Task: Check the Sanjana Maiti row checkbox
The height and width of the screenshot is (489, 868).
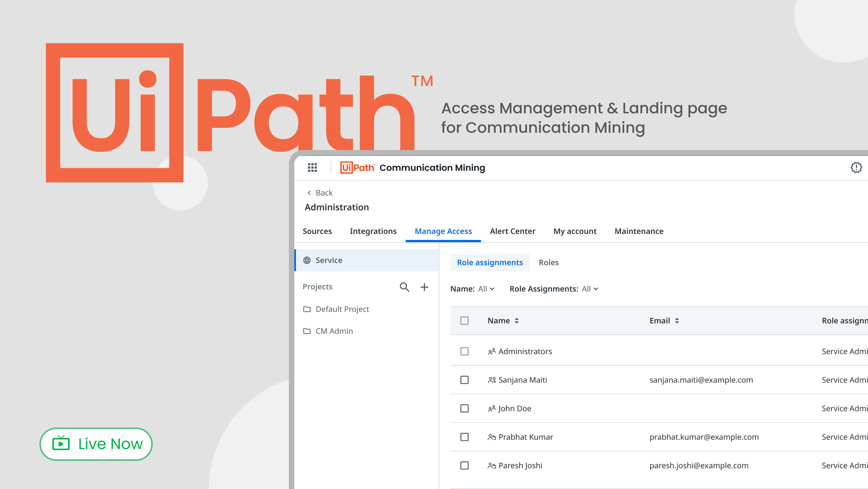Action: point(464,380)
